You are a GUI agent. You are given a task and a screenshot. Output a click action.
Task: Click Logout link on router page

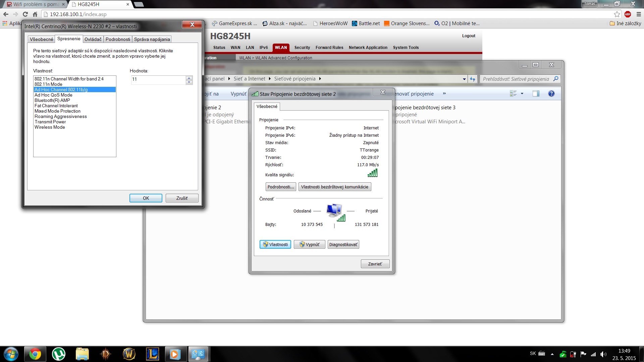(x=468, y=36)
